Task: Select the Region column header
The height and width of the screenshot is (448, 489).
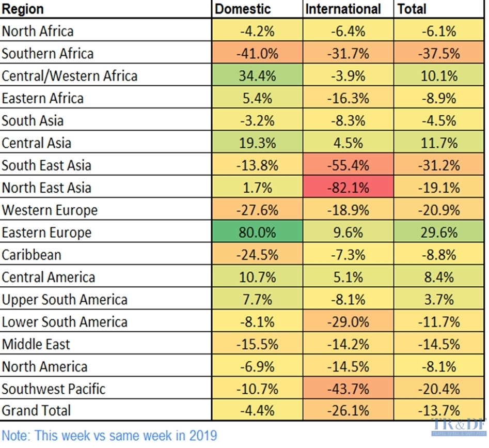Action: coord(23,9)
